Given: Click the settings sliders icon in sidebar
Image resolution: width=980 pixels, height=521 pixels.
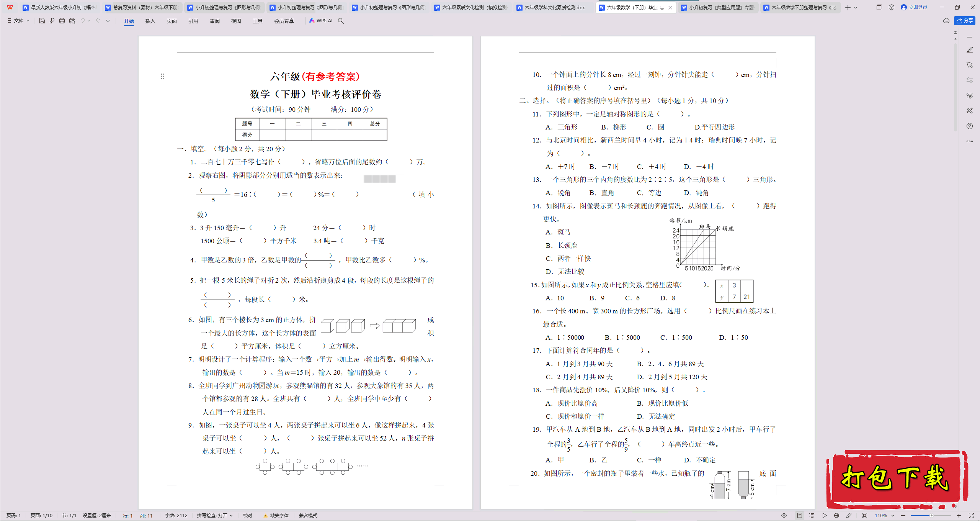Looking at the screenshot, I should tap(970, 80).
